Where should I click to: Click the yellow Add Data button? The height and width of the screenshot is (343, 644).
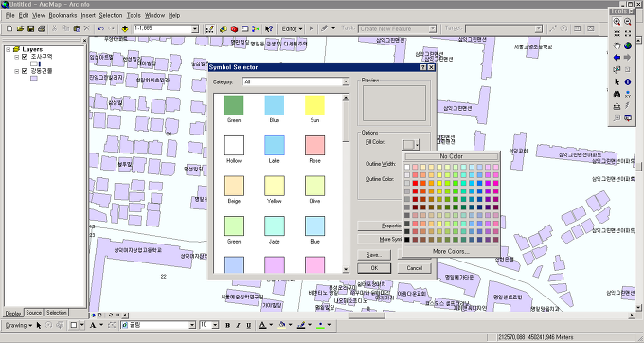click(x=125, y=28)
